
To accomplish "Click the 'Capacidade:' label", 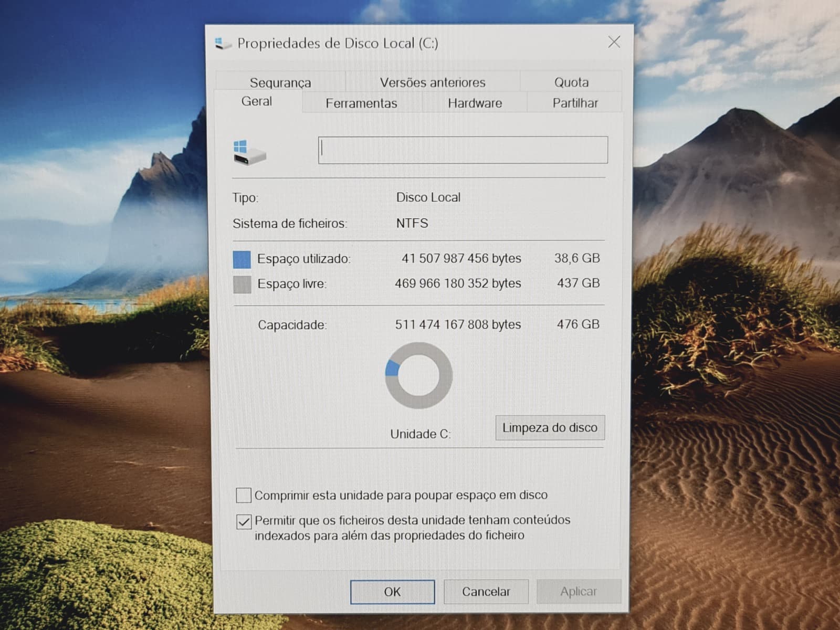I will (x=292, y=325).
